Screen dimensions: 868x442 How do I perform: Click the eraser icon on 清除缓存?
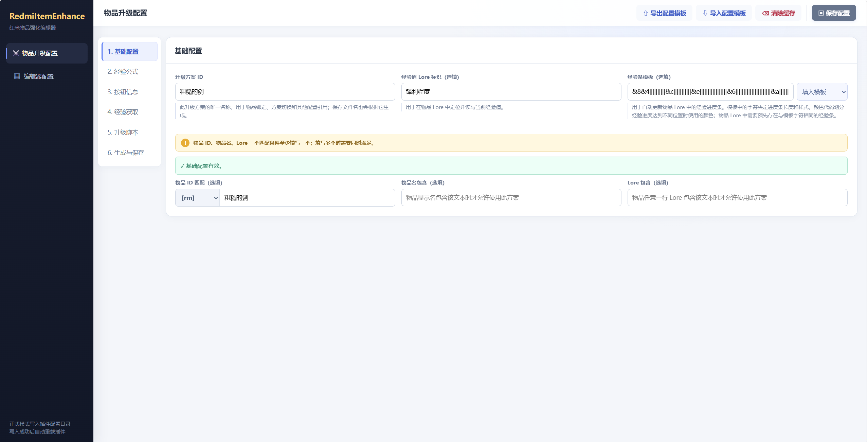765,13
